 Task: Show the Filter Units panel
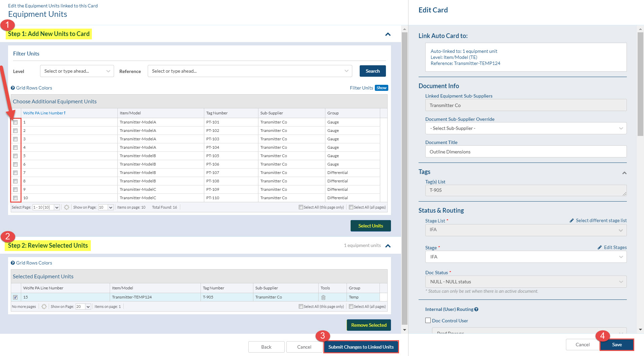[x=381, y=88]
